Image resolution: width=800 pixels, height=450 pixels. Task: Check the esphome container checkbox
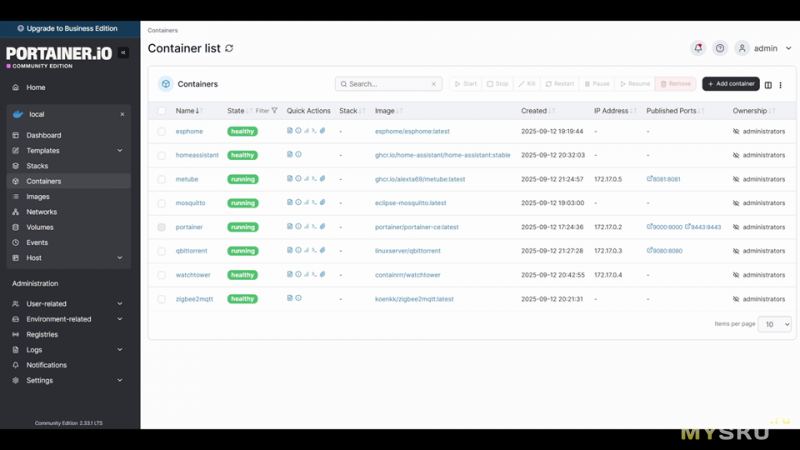coord(162,132)
